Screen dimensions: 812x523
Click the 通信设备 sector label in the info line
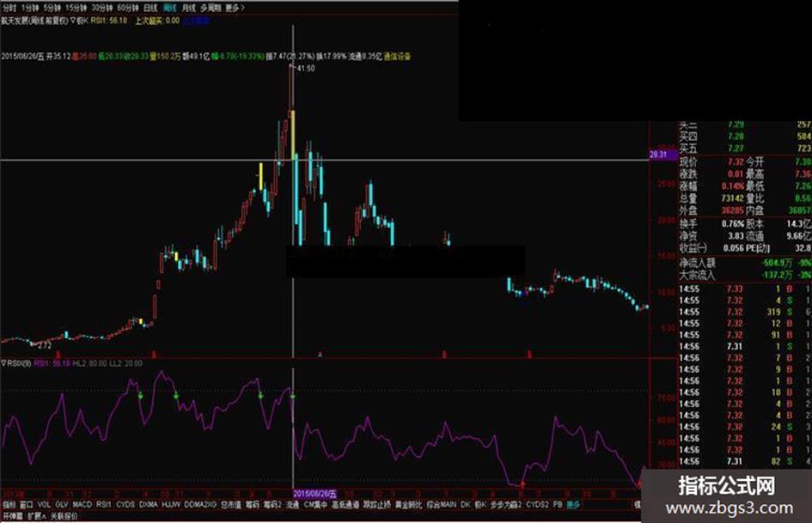point(397,56)
